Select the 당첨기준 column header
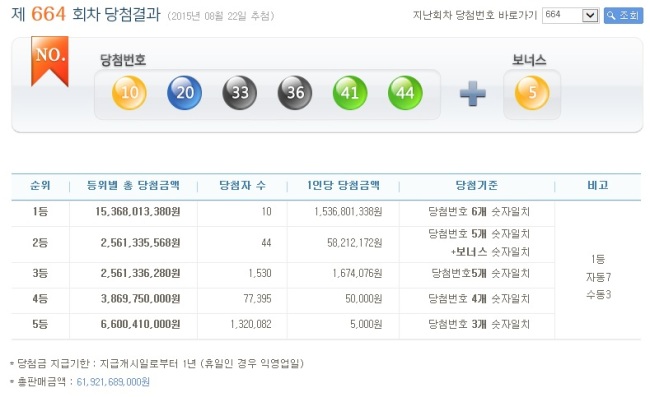This screenshot has height=397, width=650. 476,186
